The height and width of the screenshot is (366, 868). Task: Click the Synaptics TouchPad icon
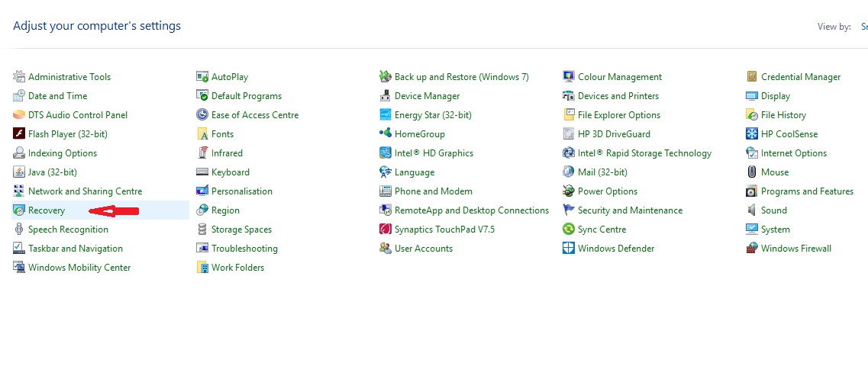pos(386,230)
